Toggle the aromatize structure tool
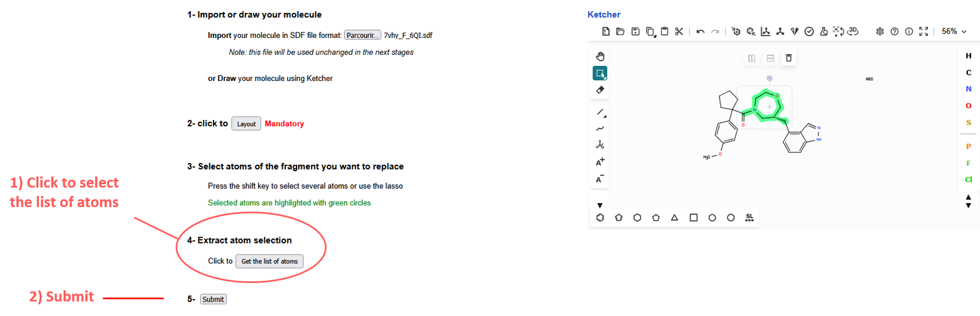Image resolution: width=980 pixels, height=316 pixels. (x=736, y=32)
